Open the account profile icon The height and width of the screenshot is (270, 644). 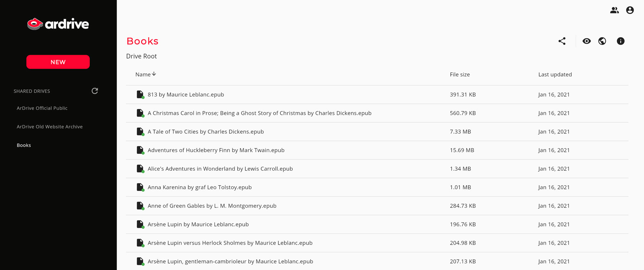(630, 10)
